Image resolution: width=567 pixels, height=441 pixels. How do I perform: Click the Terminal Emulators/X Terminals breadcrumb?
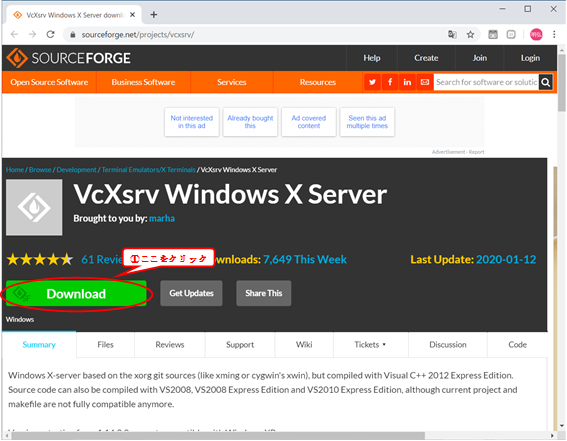point(148,170)
